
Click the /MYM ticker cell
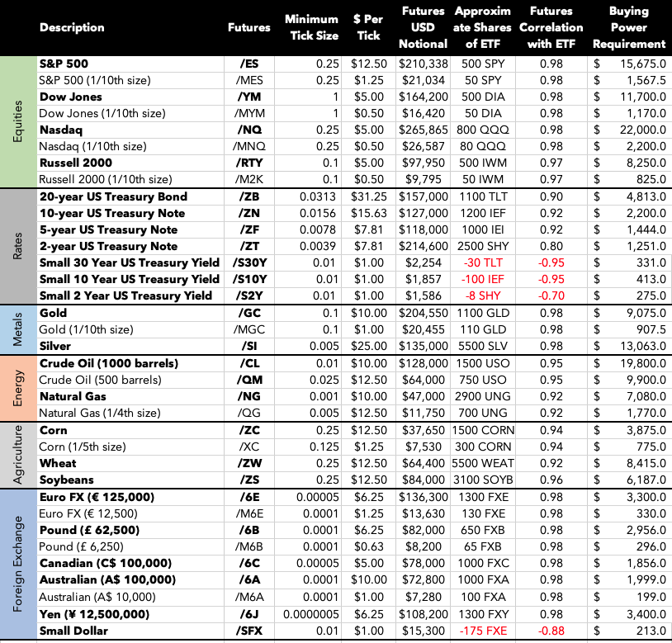coord(249,114)
